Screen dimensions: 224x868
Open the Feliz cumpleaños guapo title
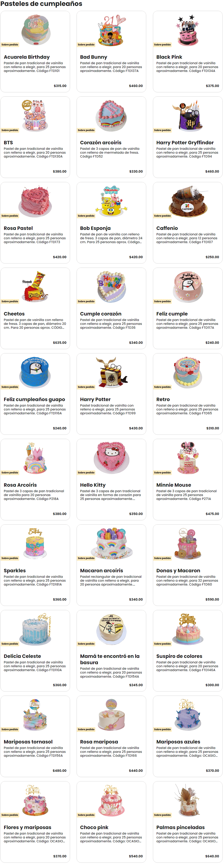(x=35, y=399)
